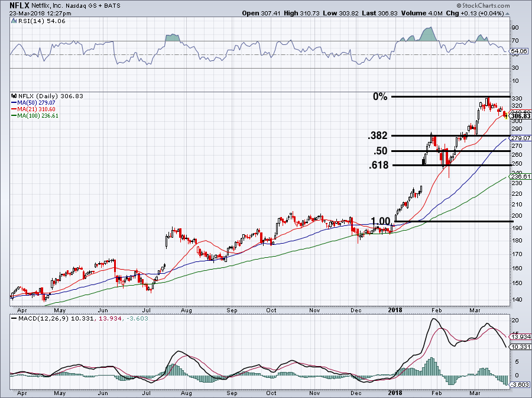Click the 'Last 306.83' header quote value
Screen dimensions: 532x398
(x=379, y=13)
